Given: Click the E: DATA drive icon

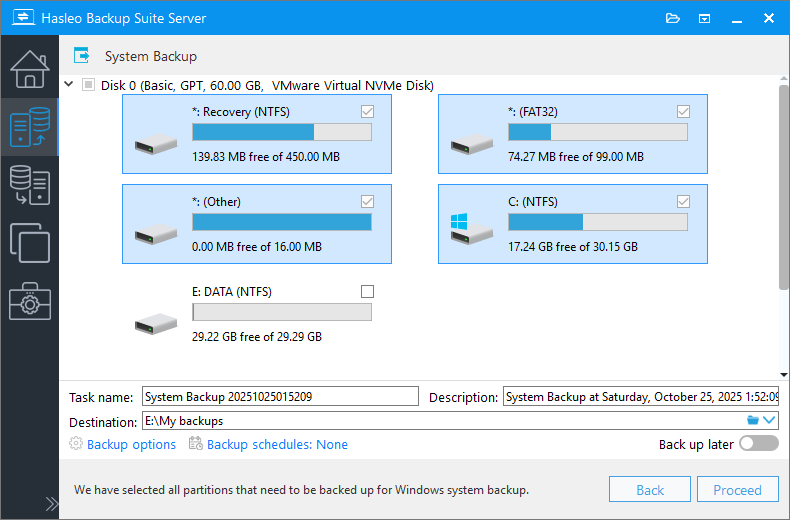Looking at the screenshot, I should tap(156, 323).
